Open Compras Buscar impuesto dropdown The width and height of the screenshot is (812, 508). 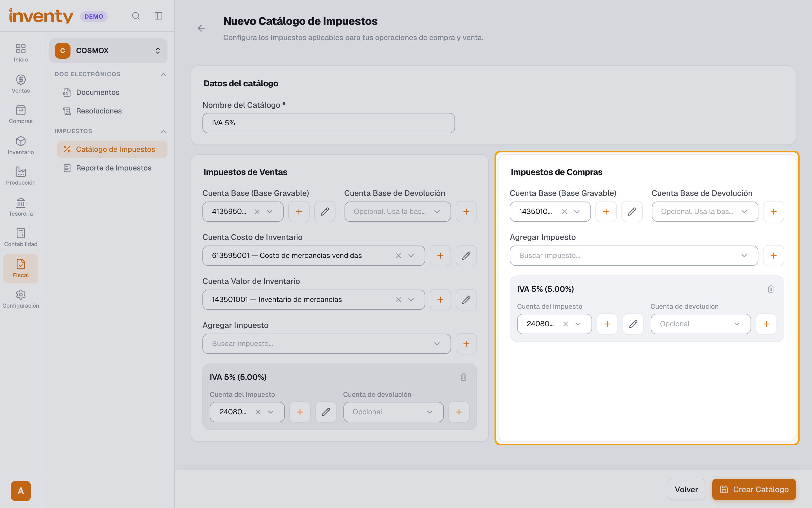pyautogui.click(x=634, y=256)
